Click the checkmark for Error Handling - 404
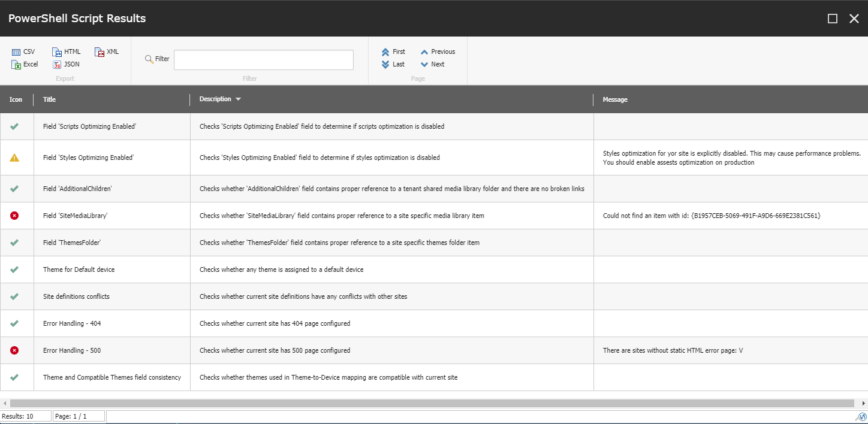 pyautogui.click(x=14, y=323)
